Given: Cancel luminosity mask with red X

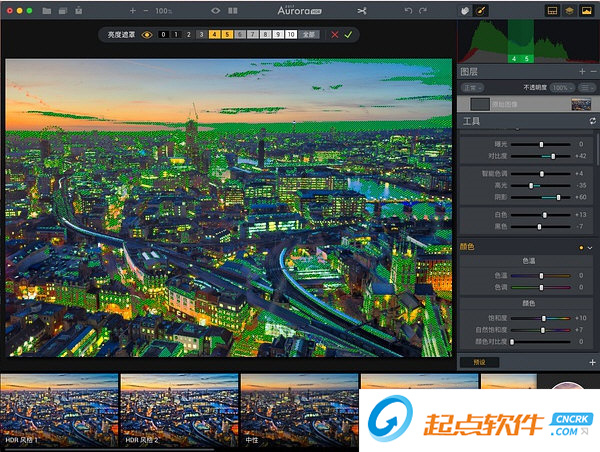Looking at the screenshot, I should pos(335,35).
